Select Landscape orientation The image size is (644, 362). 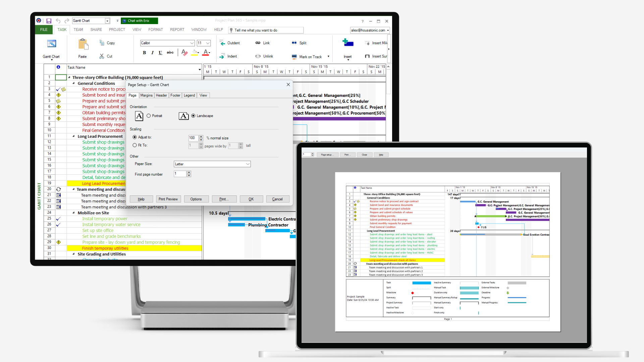[193, 116]
